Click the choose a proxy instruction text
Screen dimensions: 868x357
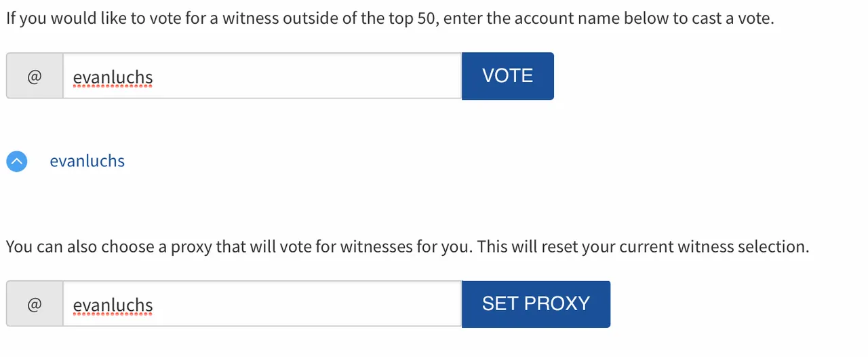point(408,246)
